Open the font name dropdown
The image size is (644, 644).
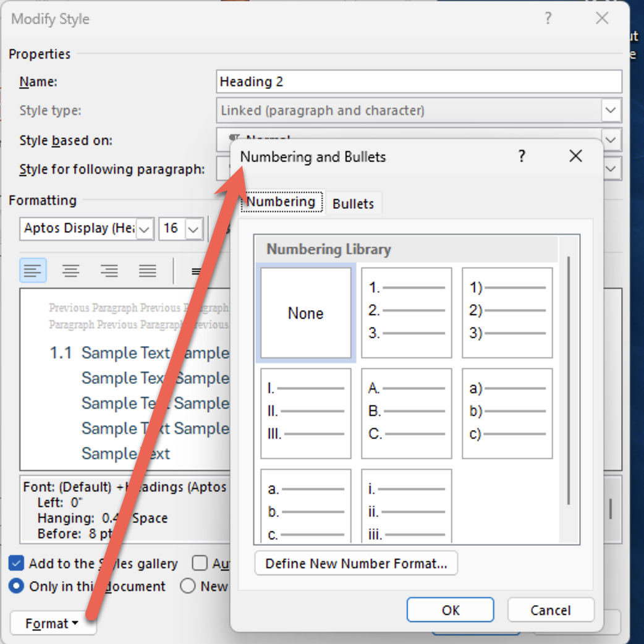pyautogui.click(x=144, y=229)
